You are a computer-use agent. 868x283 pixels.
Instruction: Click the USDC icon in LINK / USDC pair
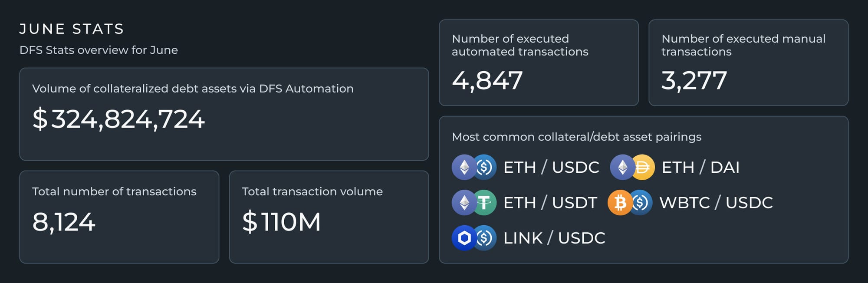point(484,238)
